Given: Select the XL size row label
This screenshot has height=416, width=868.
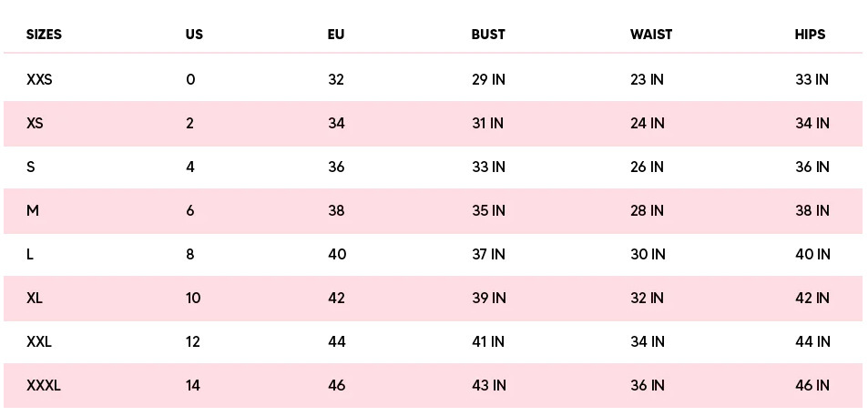Looking at the screenshot, I should [x=36, y=298].
